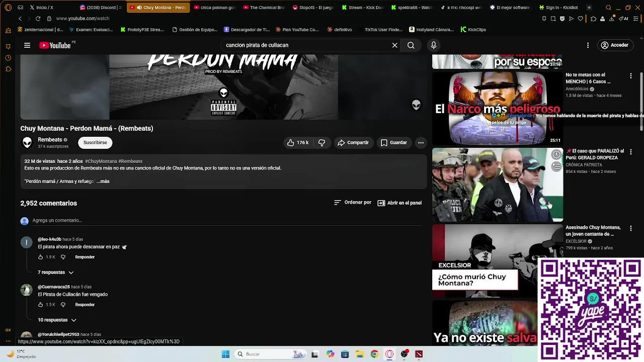Screen dimensions: 644x362
Task: Search open tabs from the title bar
Action: click(x=608, y=8)
